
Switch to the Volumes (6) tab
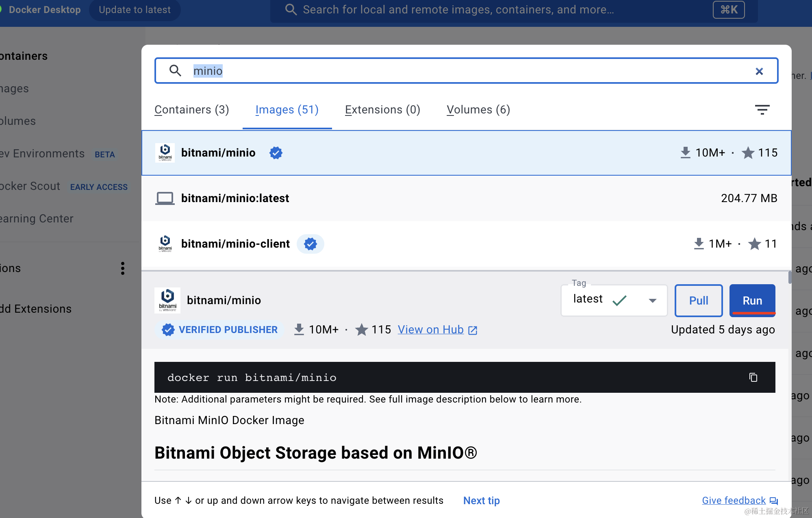click(x=478, y=110)
